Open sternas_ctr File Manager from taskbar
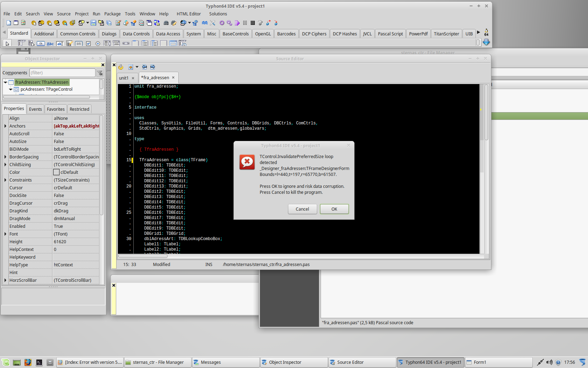The width and height of the screenshot is (588, 368). tap(158, 362)
